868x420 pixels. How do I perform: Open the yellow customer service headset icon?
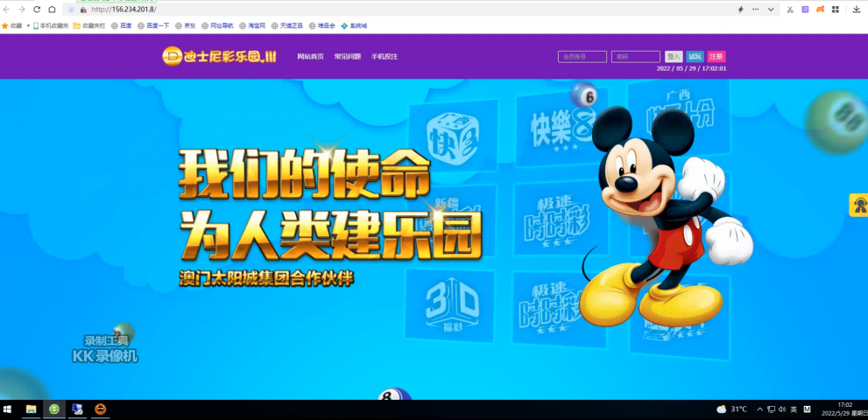pos(859,206)
